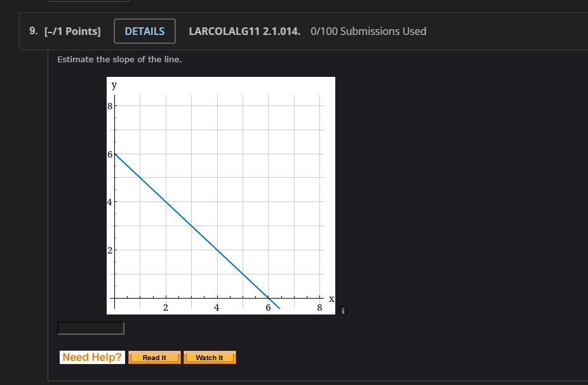The height and width of the screenshot is (385, 588).
Task: Open the DETAILS panel
Action: pos(145,30)
